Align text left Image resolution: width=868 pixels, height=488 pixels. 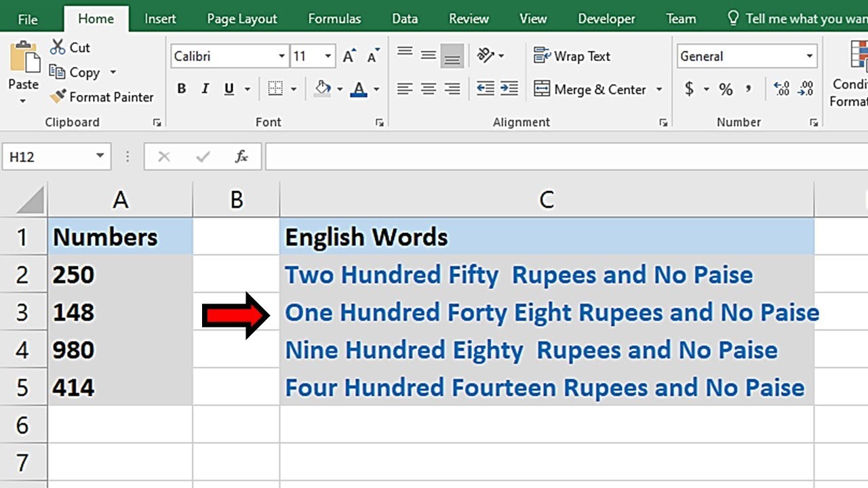coord(405,89)
